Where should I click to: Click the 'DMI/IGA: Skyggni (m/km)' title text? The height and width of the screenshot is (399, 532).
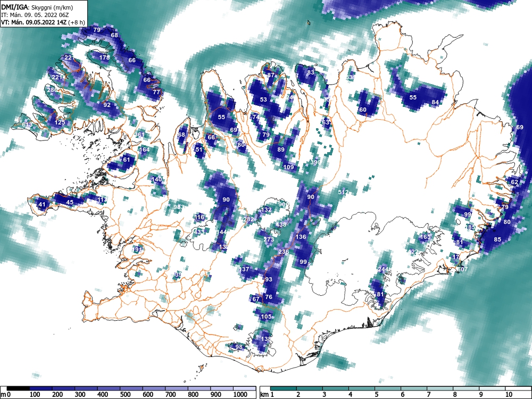click(37, 7)
